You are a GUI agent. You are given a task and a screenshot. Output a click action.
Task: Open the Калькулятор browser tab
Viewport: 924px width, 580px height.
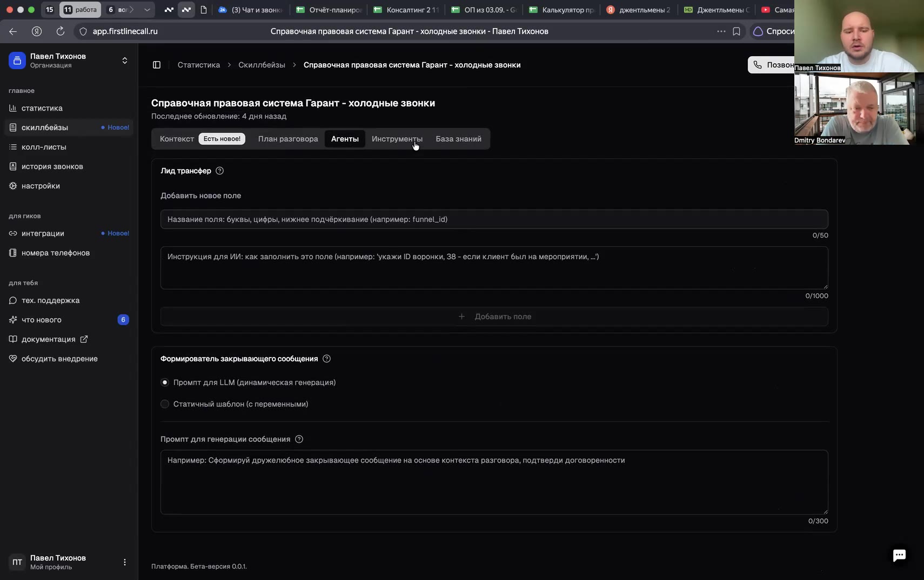coord(562,10)
